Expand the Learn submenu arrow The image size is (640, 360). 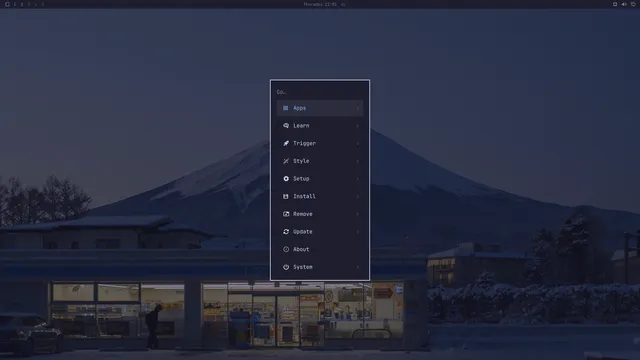pos(358,126)
